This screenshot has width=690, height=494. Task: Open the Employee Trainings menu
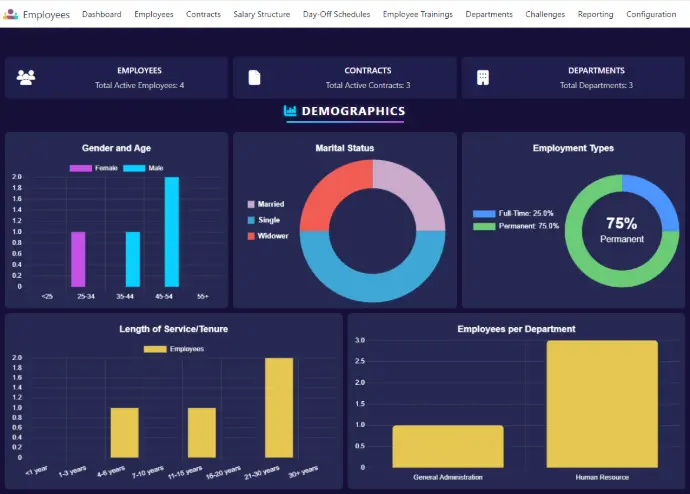418,14
